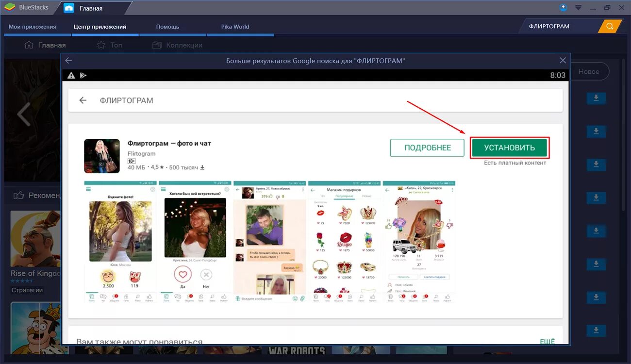Click the download count icon by 500 тысяч
This screenshot has width=631, height=364.
[202, 167]
